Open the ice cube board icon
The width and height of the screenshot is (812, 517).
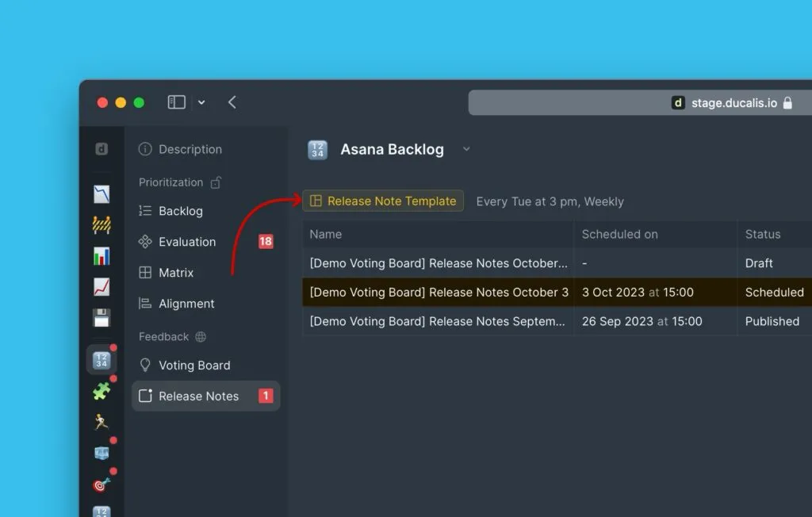click(x=101, y=453)
